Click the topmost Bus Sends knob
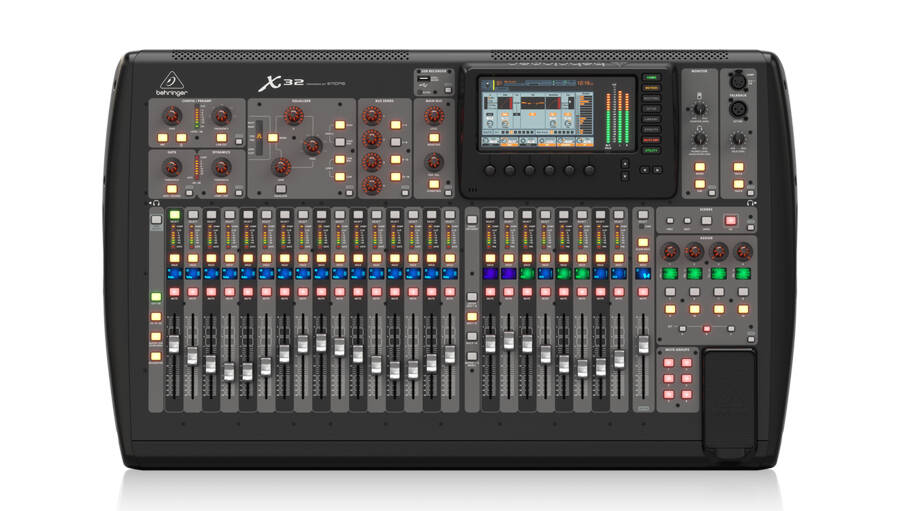The height and width of the screenshot is (511, 900). click(x=372, y=116)
